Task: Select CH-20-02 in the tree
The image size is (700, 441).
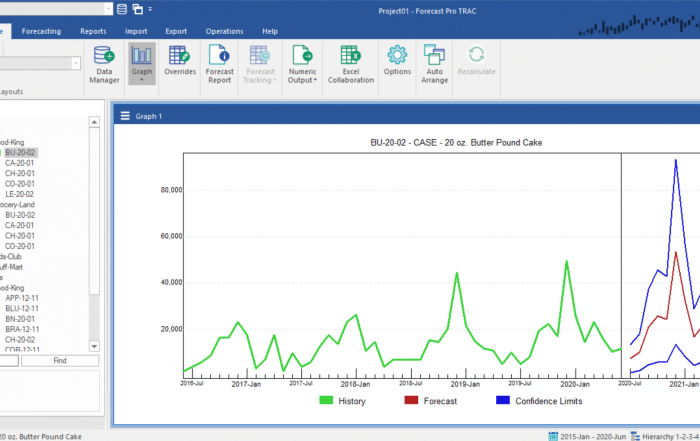Action: [20, 340]
